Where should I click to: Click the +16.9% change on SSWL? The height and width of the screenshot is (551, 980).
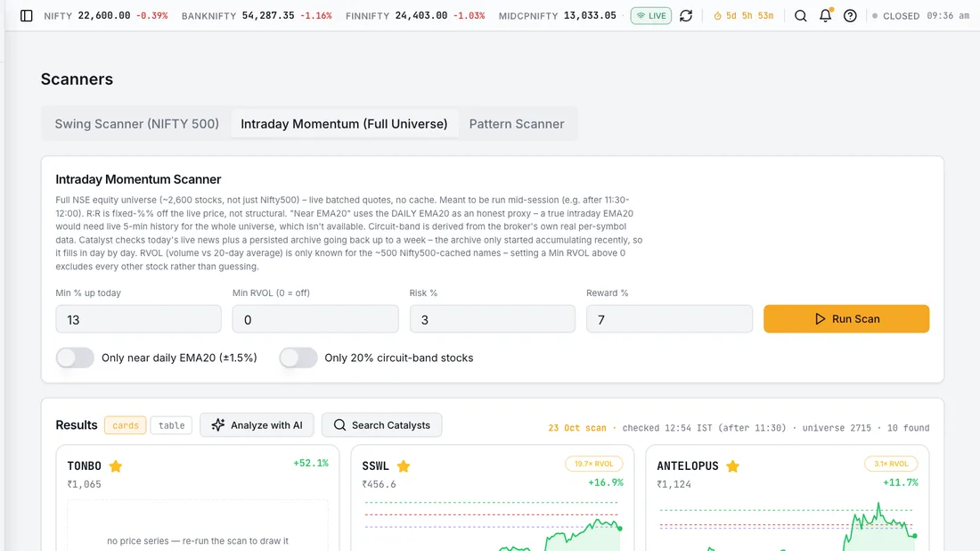(606, 482)
